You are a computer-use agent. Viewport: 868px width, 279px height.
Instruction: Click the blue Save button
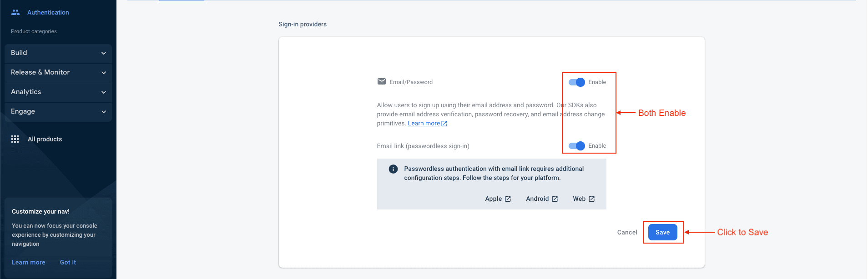click(x=662, y=232)
